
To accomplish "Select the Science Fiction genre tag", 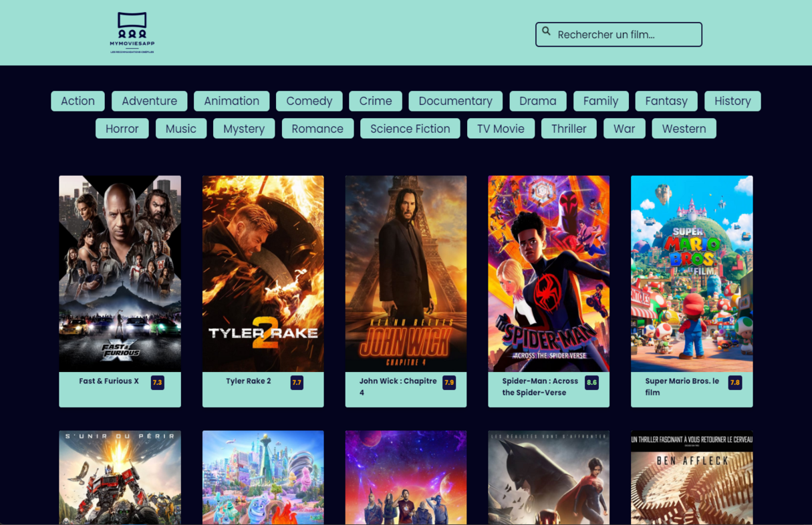I will click(x=410, y=128).
